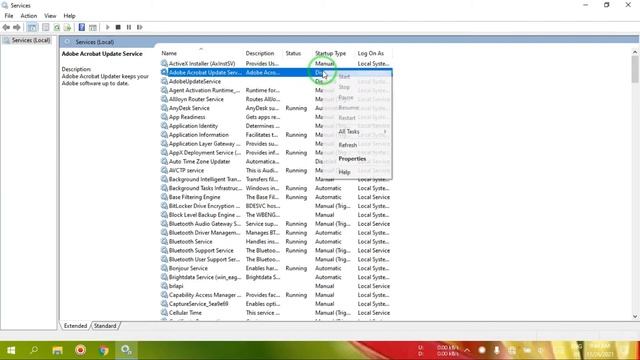Select AnyDesk Service row

point(276,108)
